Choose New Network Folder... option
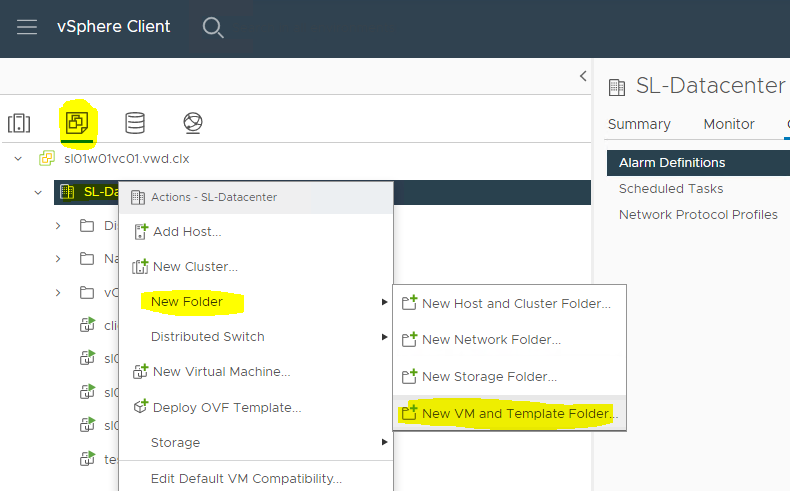This screenshot has height=491, width=790. pyautogui.click(x=509, y=339)
